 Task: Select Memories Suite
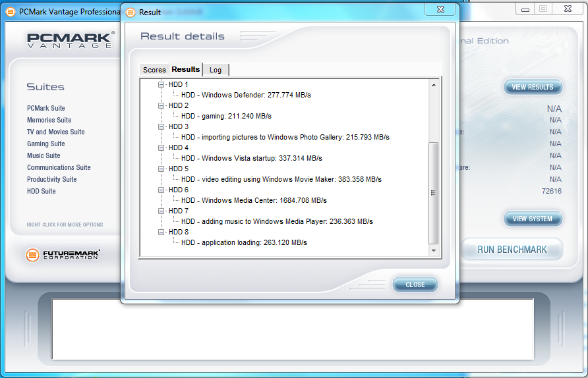(x=49, y=120)
